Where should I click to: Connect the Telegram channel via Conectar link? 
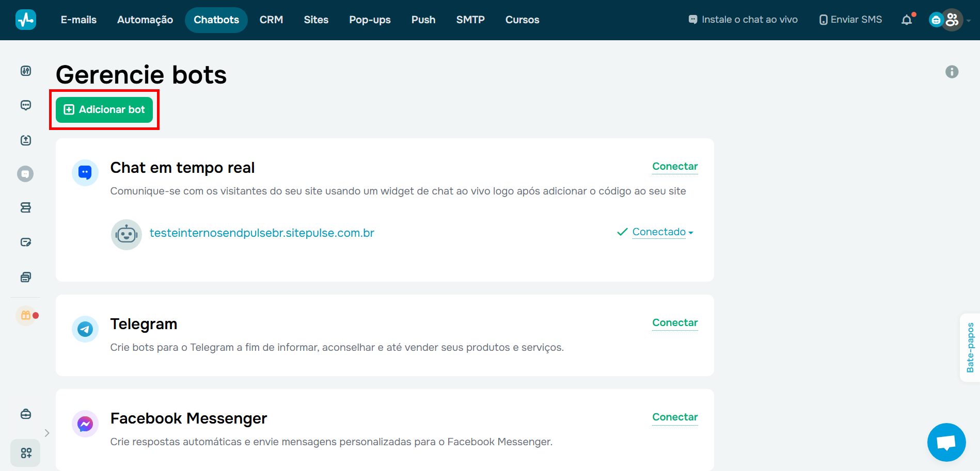[675, 322]
